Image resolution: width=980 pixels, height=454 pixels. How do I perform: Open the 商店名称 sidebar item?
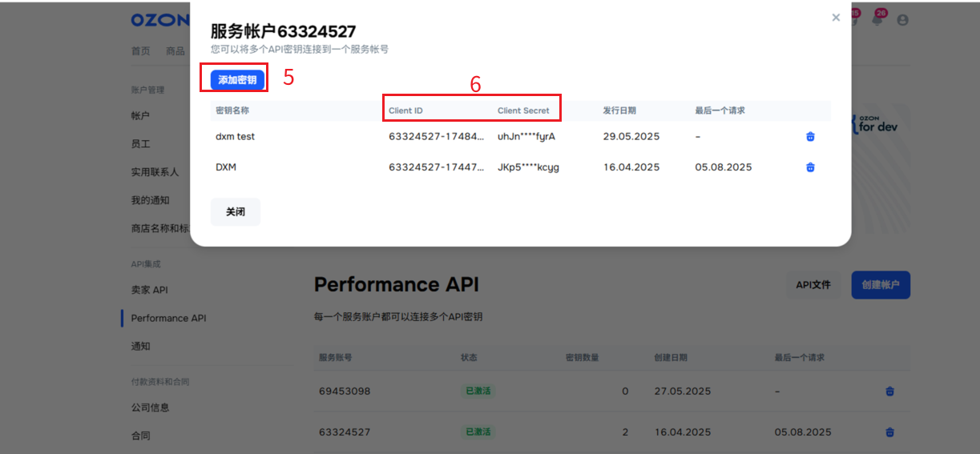point(160,228)
